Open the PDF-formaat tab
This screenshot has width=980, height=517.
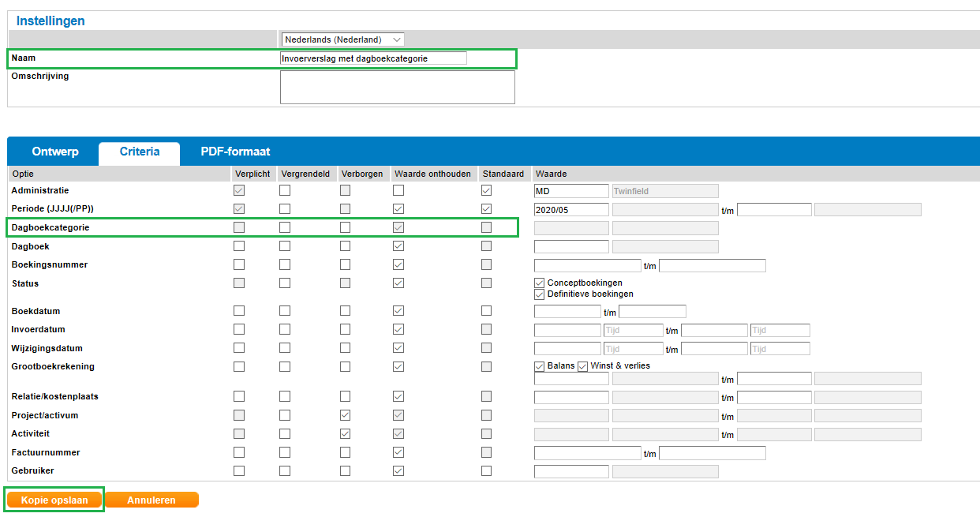coord(235,152)
